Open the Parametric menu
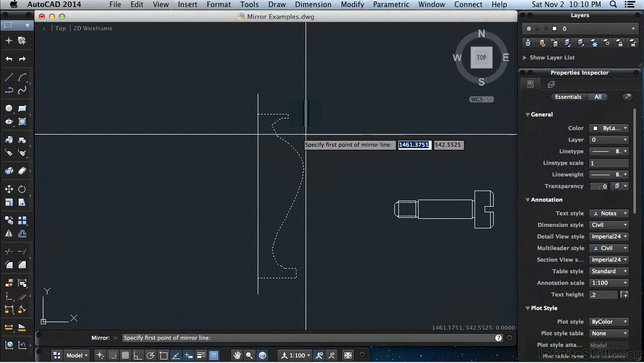Image resolution: width=644 pixels, height=363 pixels. pyautogui.click(x=391, y=5)
